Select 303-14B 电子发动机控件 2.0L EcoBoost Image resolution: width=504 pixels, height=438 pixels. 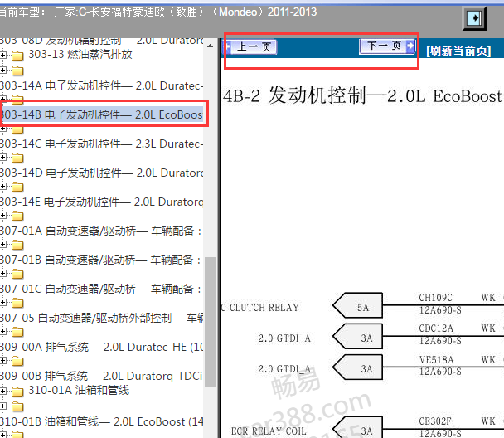[102, 114]
